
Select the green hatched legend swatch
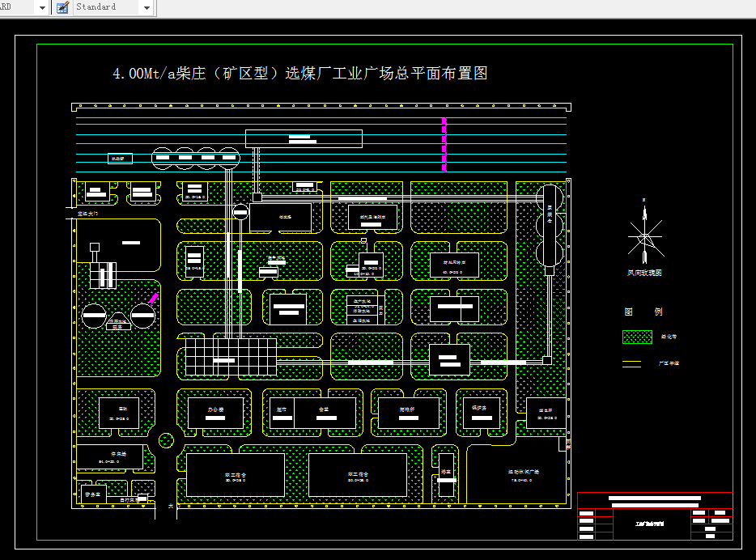637,337
